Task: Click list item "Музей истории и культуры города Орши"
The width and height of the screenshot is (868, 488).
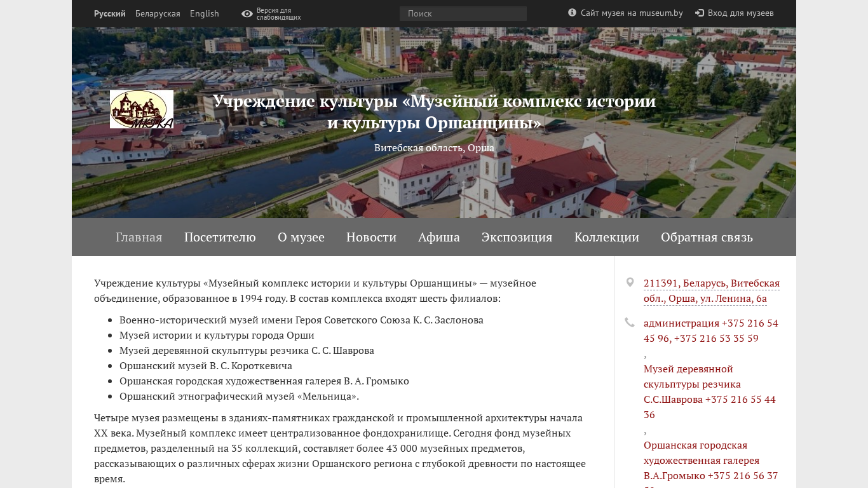Action: [x=217, y=335]
